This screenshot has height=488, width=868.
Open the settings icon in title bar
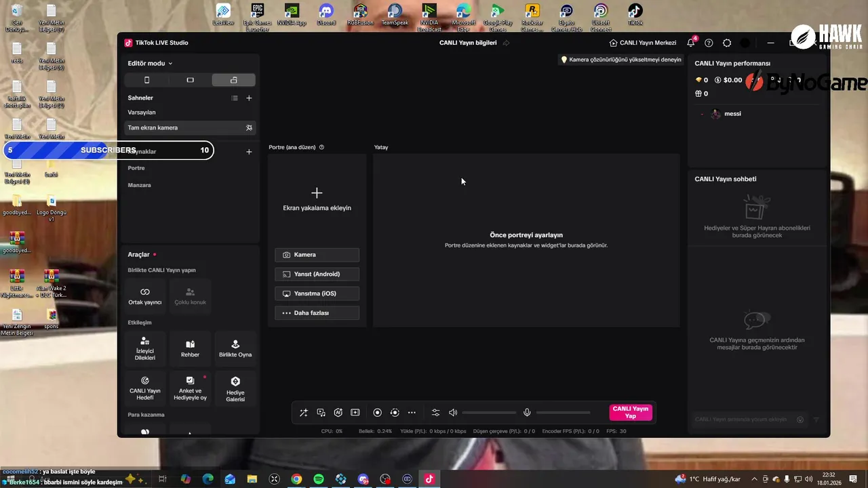pos(727,43)
